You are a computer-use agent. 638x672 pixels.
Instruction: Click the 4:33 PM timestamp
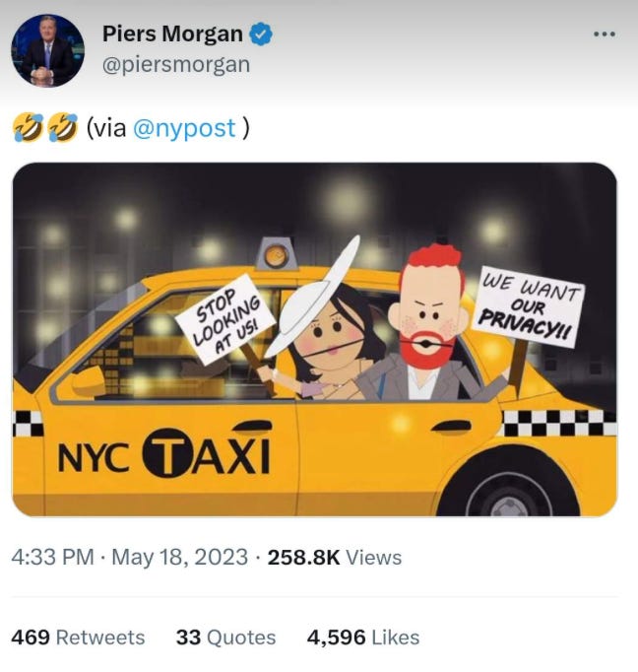(x=52, y=557)
